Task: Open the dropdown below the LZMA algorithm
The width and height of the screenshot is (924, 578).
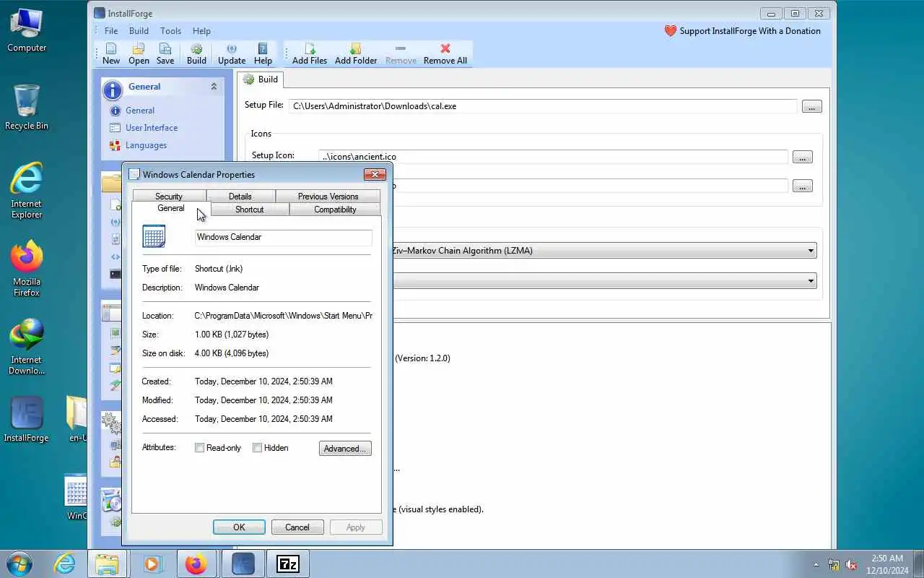Action: point(811,280)
